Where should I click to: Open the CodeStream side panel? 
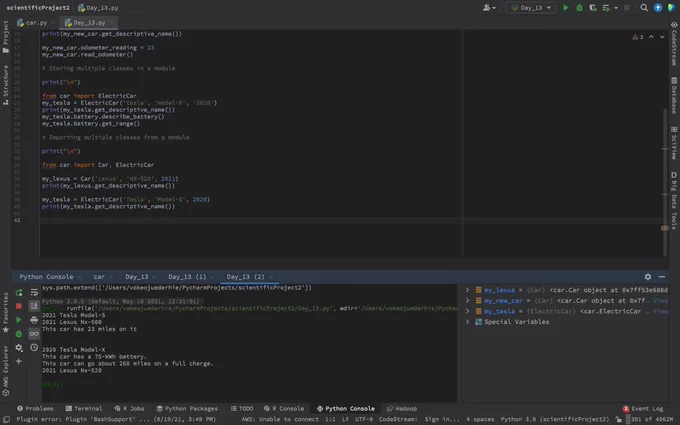674,43
